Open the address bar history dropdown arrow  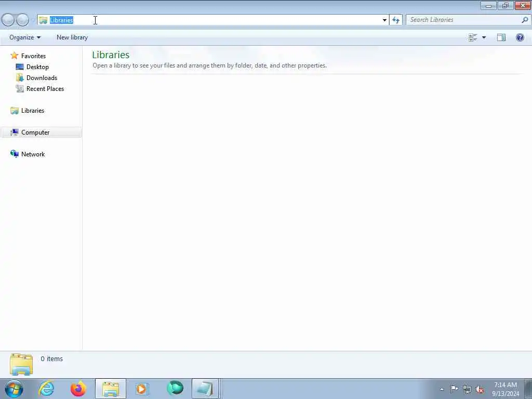(x=384, y=20)
